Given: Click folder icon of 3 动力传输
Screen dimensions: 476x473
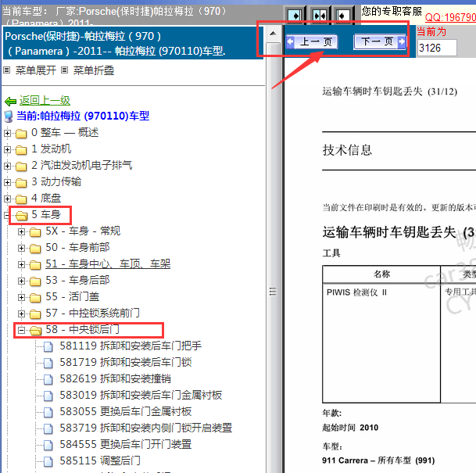Looking at the screenshot, I should point(21,182).
